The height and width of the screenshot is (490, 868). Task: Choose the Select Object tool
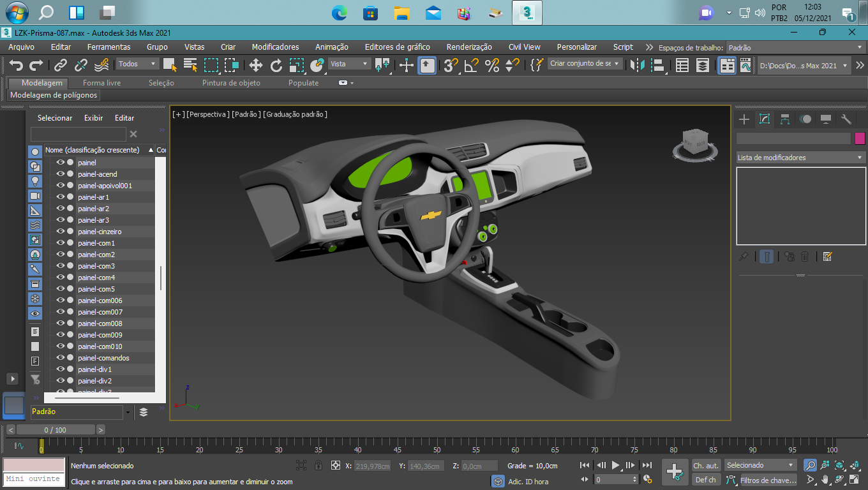[x=170, y=65]
